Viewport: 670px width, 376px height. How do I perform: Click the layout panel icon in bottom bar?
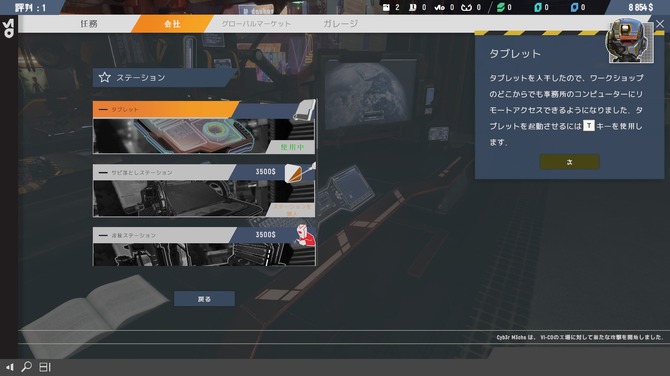click(45, 367)
